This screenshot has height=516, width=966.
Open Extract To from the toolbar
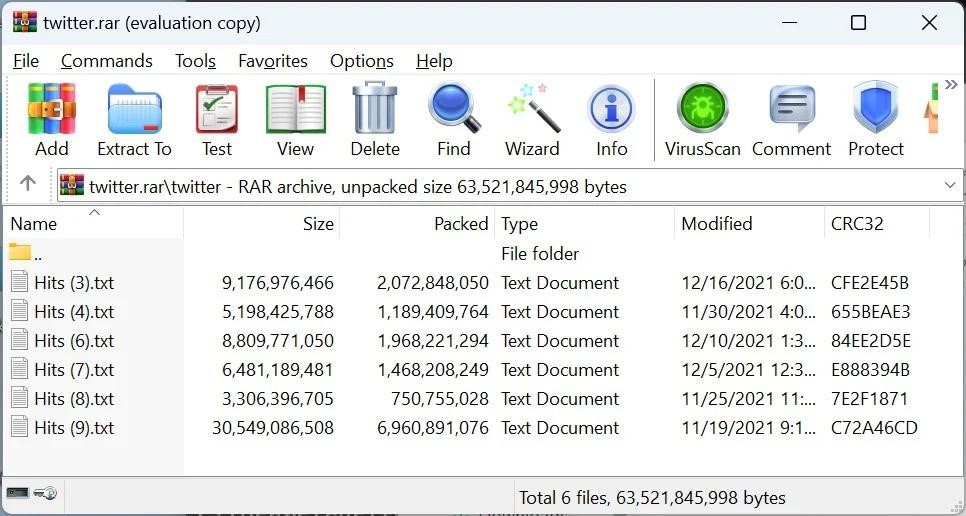(x=134, y=120)
